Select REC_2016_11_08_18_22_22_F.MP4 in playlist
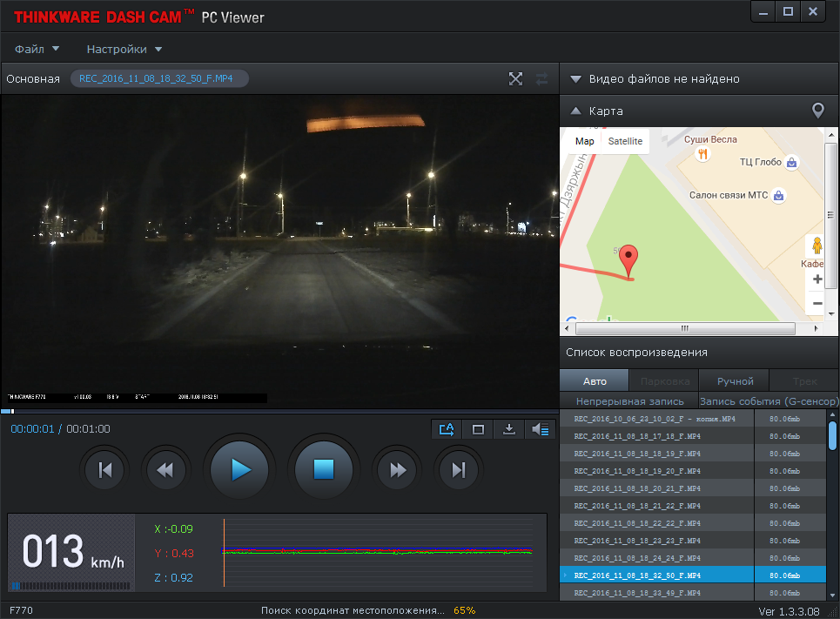 coord(692,523)
